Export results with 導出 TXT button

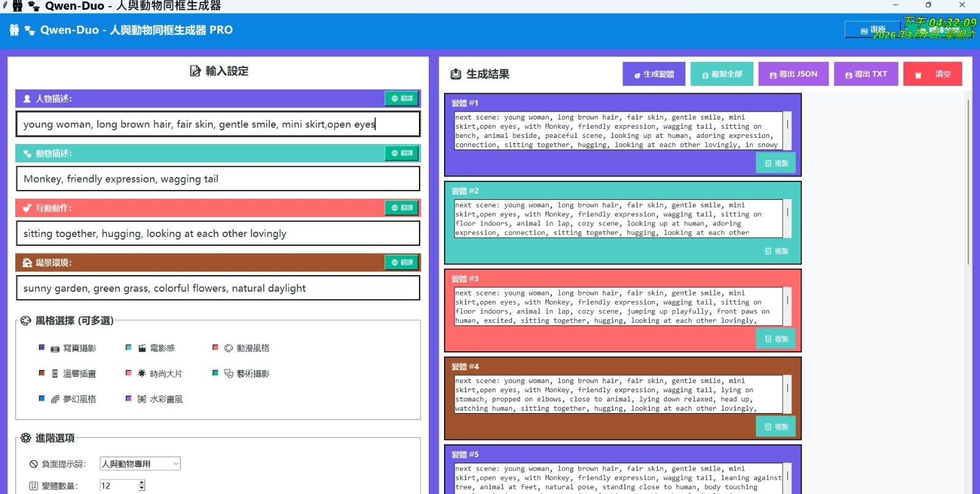[865, 74]
